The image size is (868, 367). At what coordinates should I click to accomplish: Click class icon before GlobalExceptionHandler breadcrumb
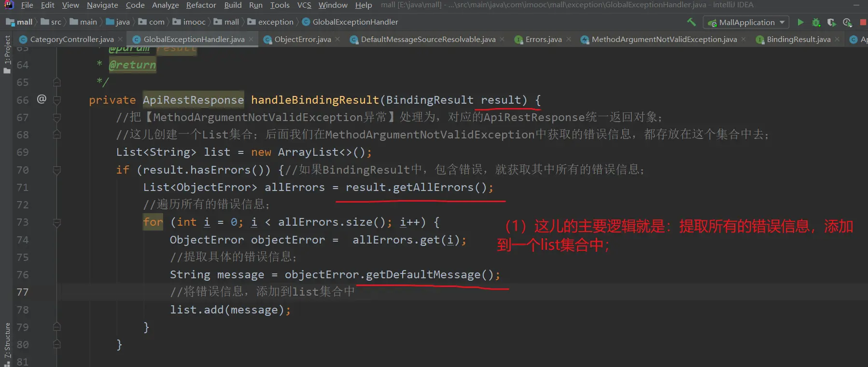click(x=306, y=22)
